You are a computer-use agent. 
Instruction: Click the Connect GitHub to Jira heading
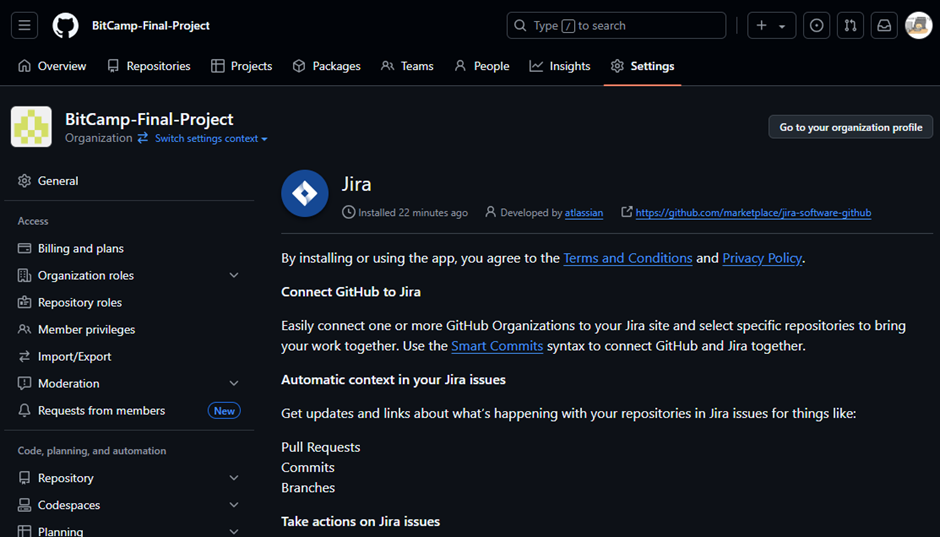(351, 292)
